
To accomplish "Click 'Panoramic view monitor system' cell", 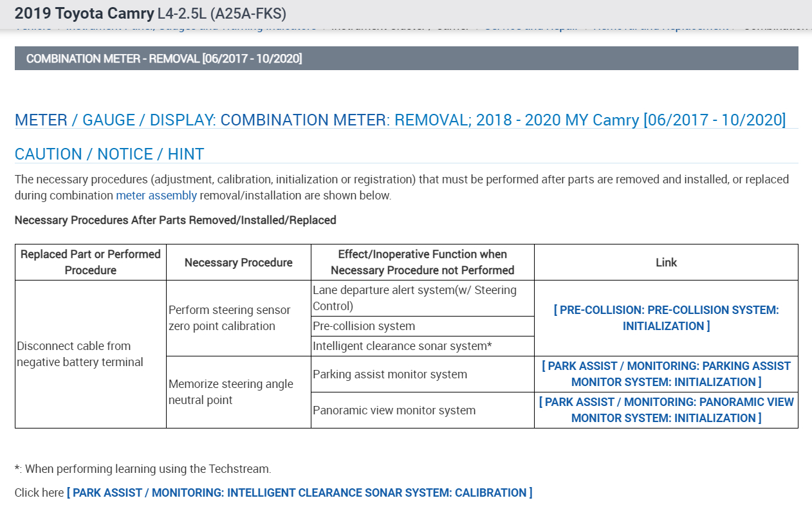I will point(423,410).
